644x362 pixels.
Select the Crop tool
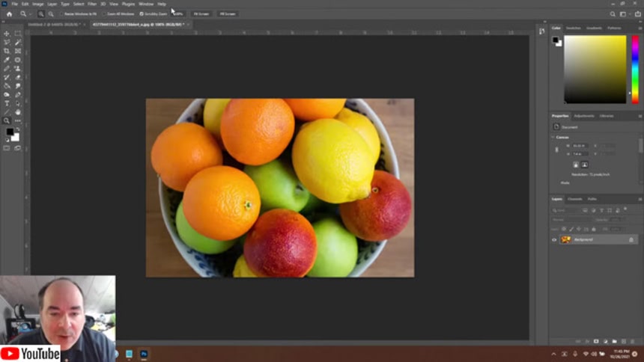tap(7, 51)
